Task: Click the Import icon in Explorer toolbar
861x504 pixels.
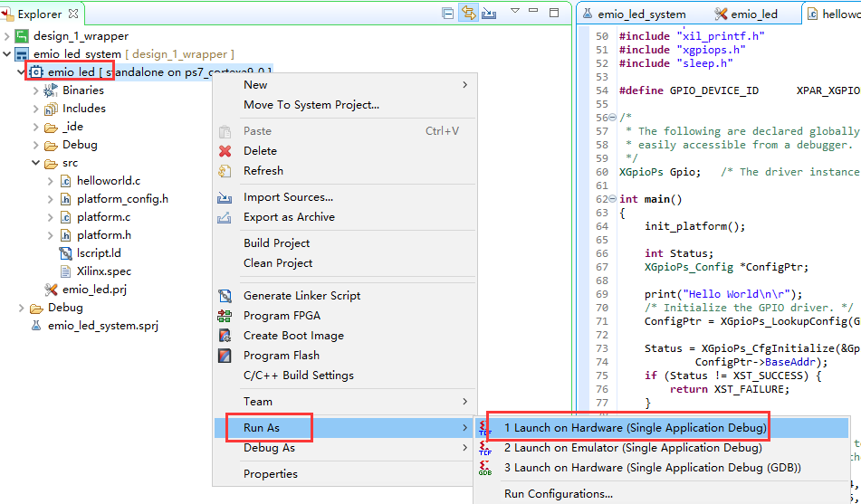Action: point(489,14)
